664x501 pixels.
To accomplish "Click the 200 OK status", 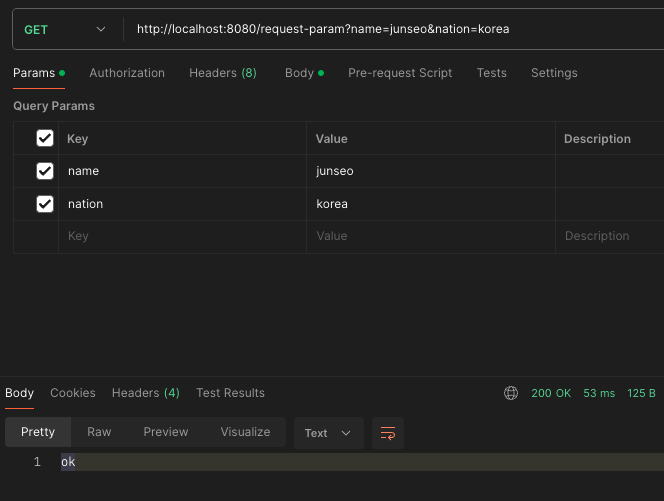I will pos(551,393).
